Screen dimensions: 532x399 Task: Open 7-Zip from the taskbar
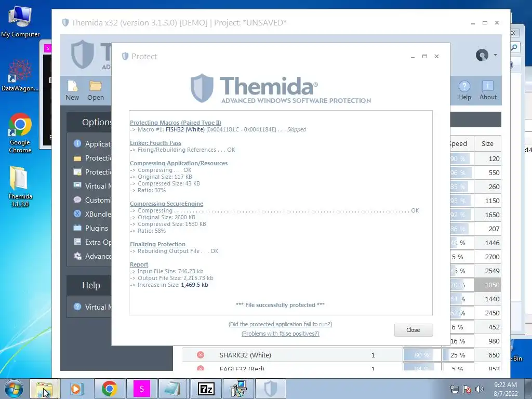pos(206,389)
